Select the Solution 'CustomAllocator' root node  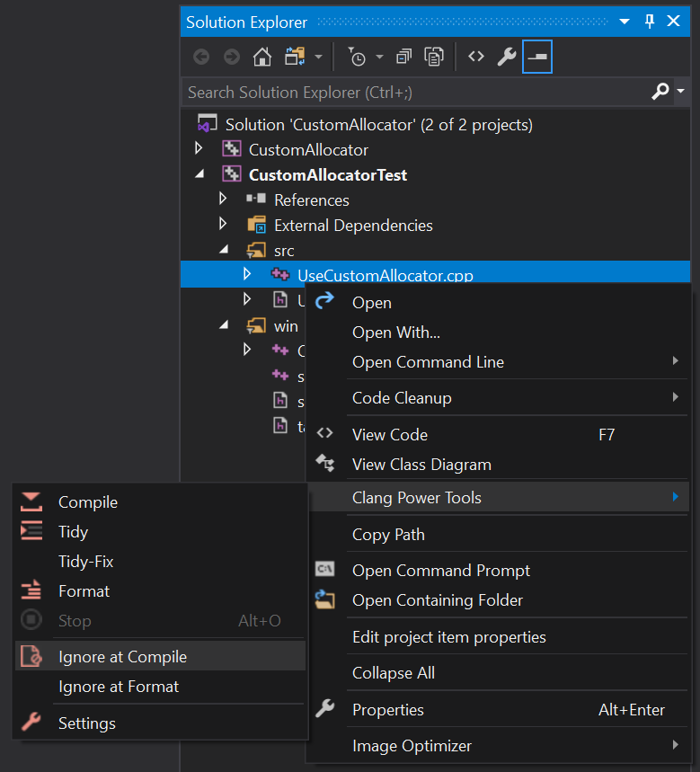coord(378,125)
